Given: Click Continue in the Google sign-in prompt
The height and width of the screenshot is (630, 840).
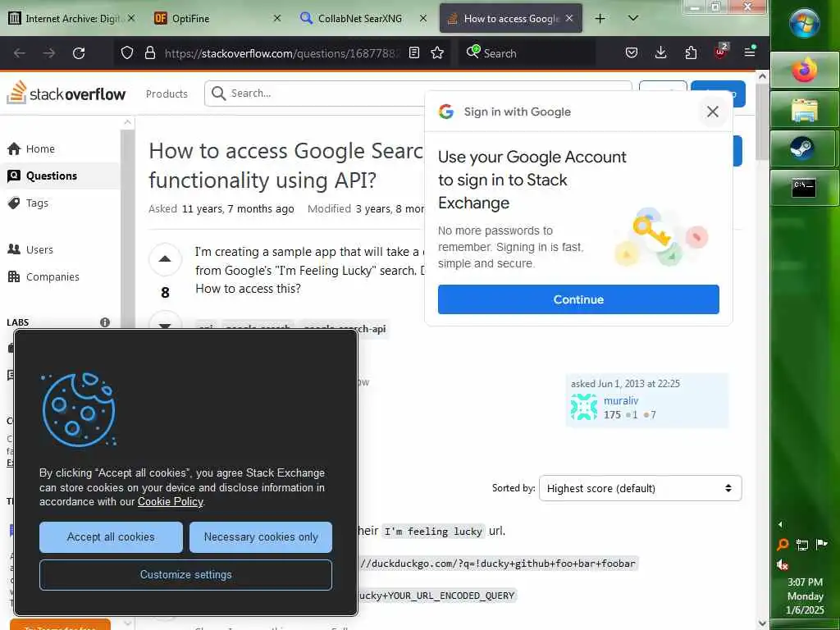Looking at the screenshot, I should point(578,299).
